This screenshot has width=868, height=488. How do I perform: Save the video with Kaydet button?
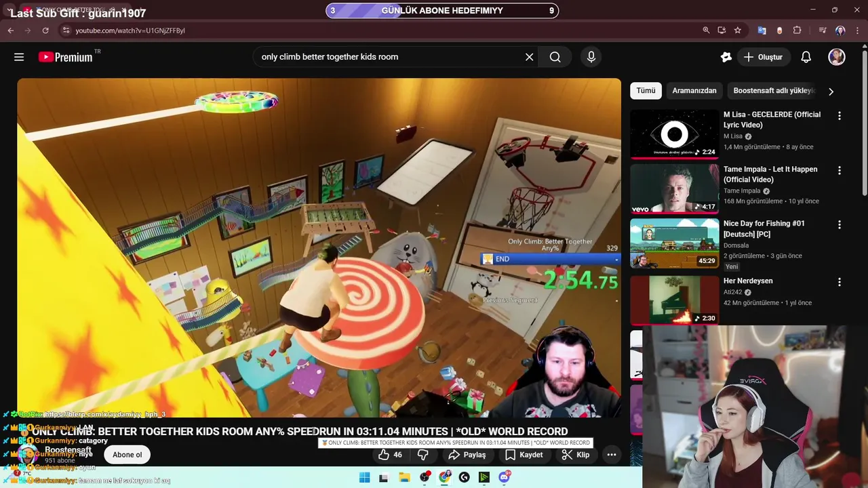(x=524, y=455)
